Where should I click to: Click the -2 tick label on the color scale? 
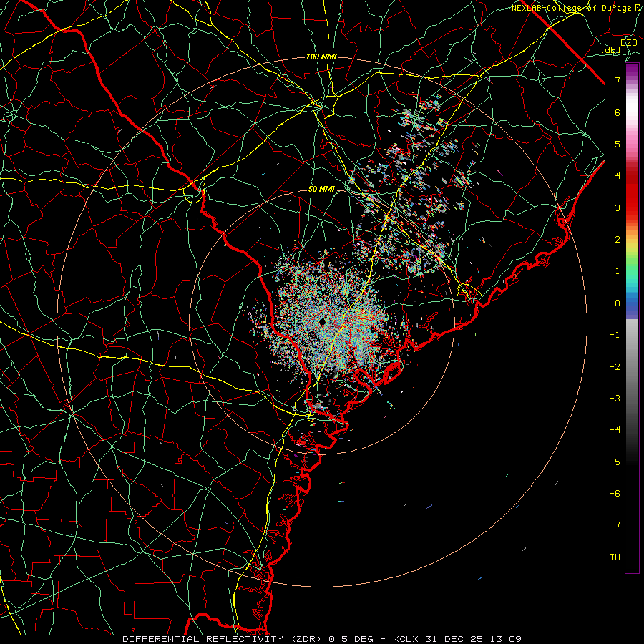coord(615,367)
